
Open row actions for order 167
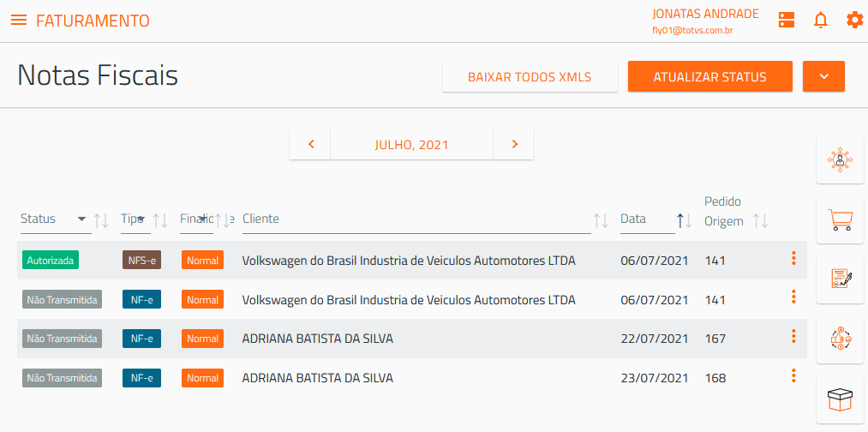point(793,336)
